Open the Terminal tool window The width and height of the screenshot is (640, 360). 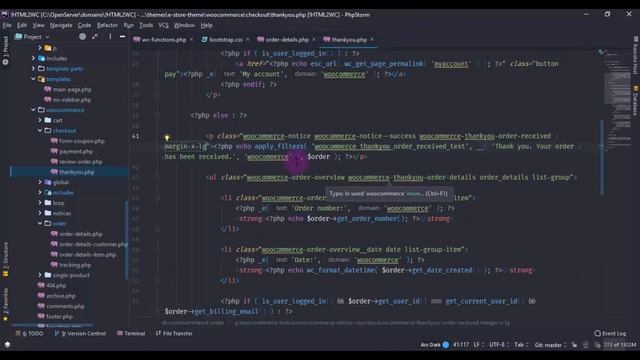131,333
